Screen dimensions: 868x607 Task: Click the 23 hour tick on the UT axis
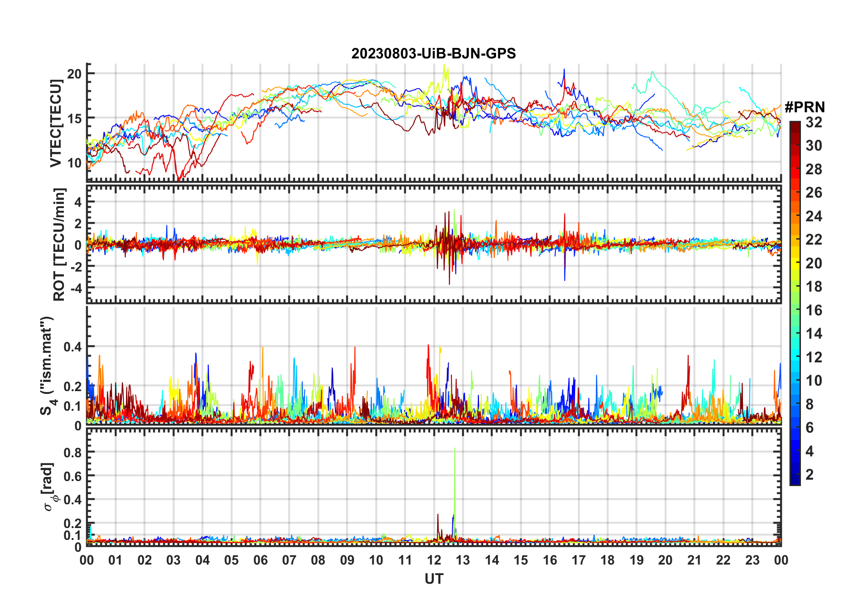[752, 560]
